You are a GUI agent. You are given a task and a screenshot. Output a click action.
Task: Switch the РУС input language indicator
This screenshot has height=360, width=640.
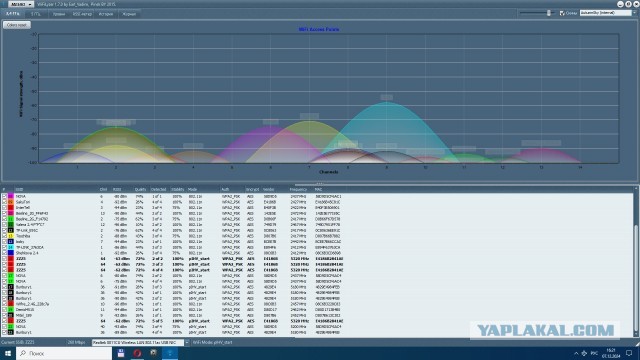[x=594, y=353]
